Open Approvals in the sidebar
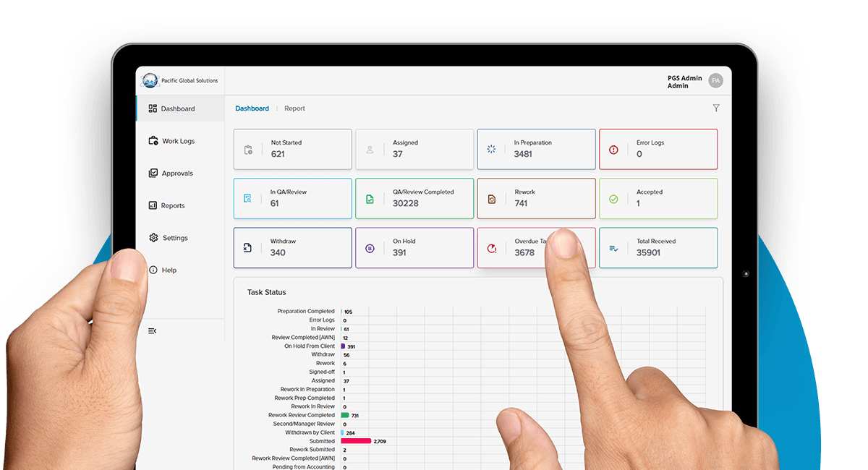Screen dimensions: 868x470 click(x=177, y=174)
